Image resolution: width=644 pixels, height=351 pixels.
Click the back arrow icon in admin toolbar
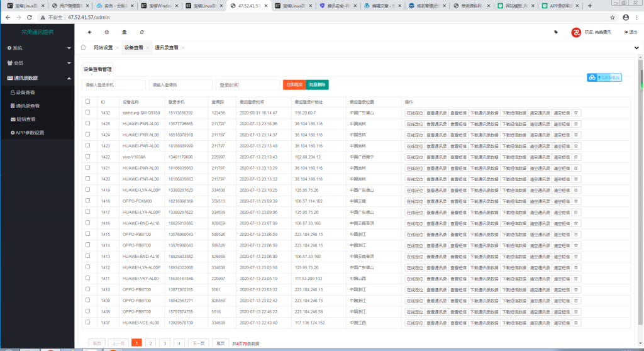pyautogui.click(x=89, y=32)
